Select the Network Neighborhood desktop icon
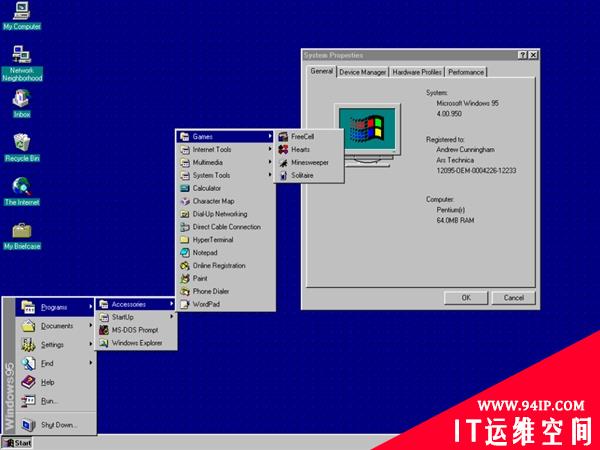Screen dimensions: 600x450 pos(22,64)
